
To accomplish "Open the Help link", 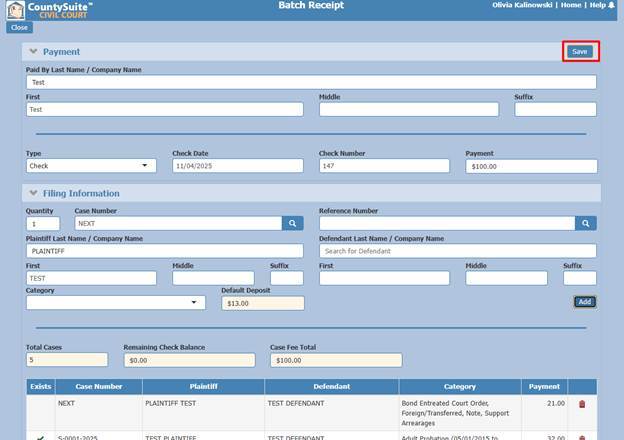I will 598,5.
